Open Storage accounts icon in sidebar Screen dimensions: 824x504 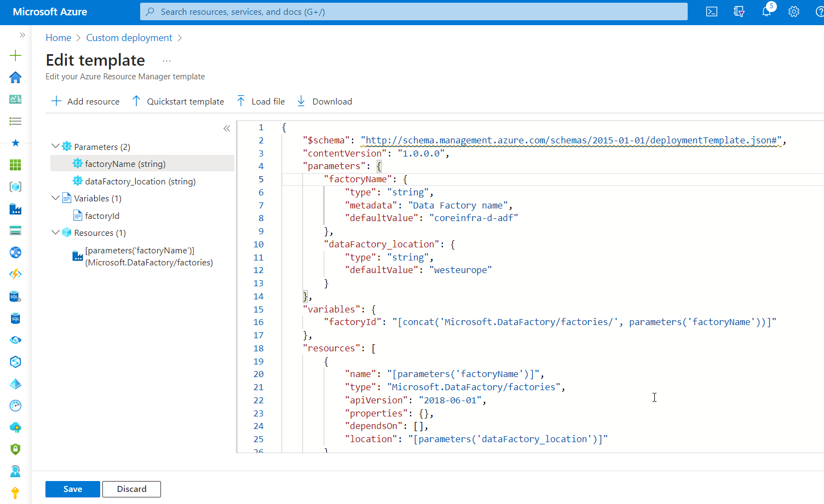[x=15, y=230]
